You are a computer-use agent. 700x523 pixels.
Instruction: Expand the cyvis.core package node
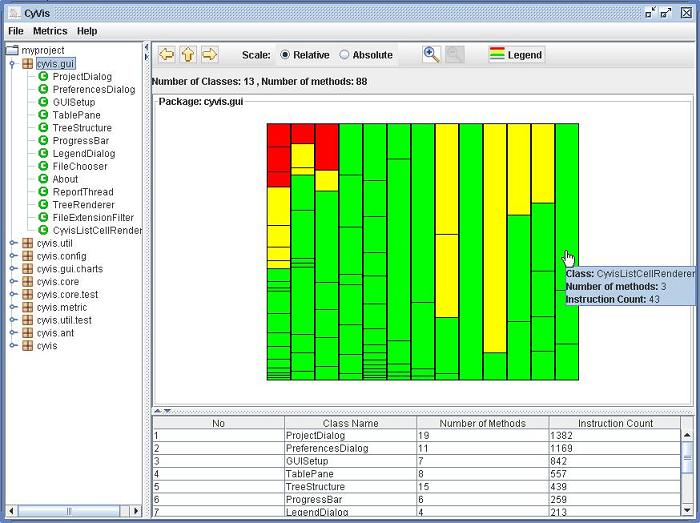(x=12, y=282)
